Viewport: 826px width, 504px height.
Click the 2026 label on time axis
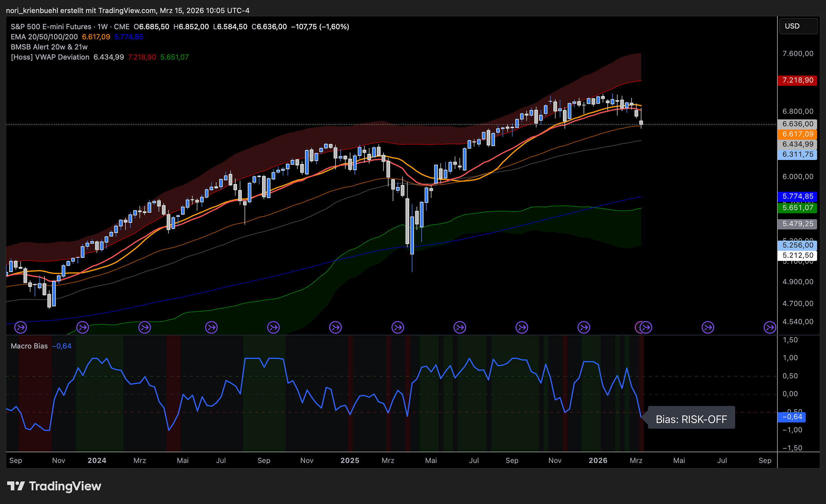[x=598, y=461]
